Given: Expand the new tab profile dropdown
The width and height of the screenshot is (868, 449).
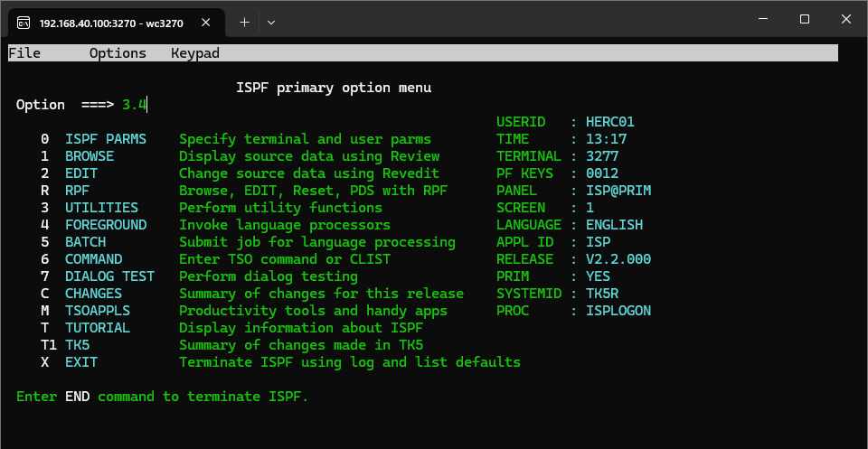Looking at the screenshot, I should click(271, 23).
